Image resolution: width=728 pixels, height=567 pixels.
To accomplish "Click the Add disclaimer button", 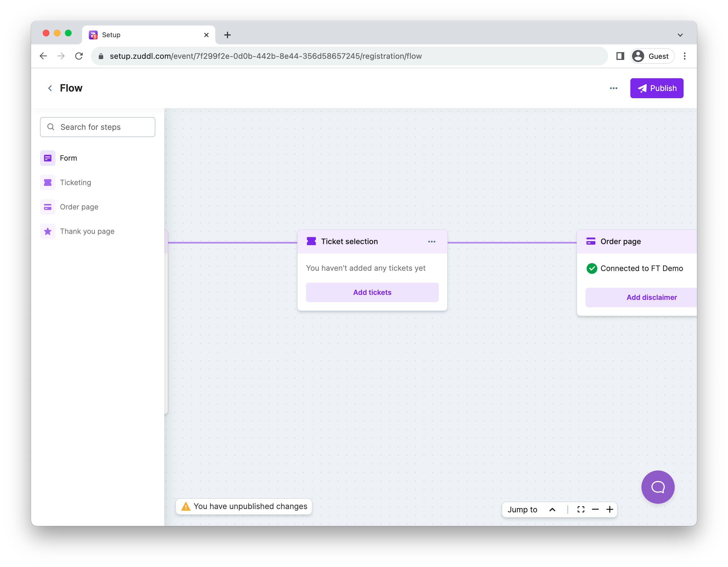I will 651,297.
